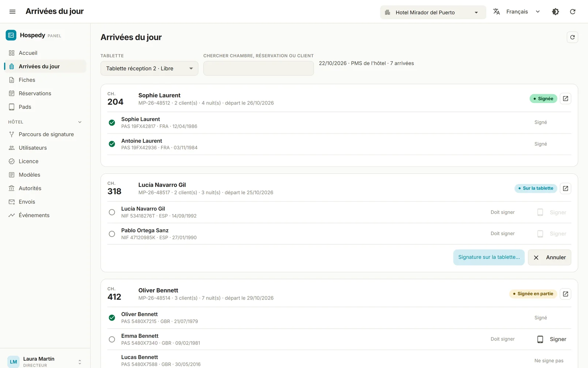Viewport: 588px width, 368px height.
Task: Open Pads in the sidebar
Action: coord(45,107)
